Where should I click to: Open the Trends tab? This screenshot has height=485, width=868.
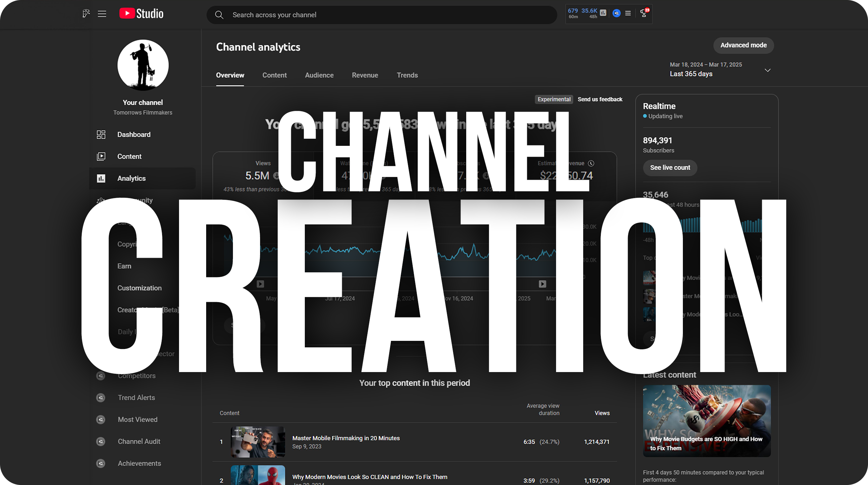(407, 75)
